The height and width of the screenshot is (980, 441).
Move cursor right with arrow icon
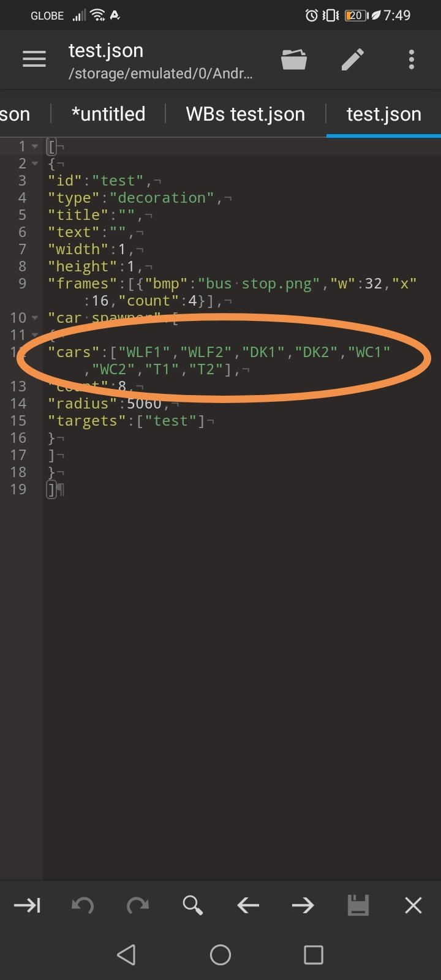coord(303,905)
